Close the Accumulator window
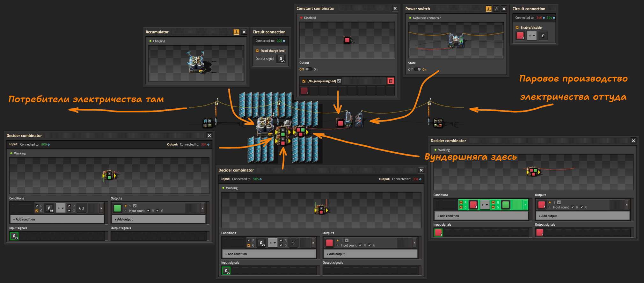Screen dimensions: 644x283 click(x=244, y=32)
